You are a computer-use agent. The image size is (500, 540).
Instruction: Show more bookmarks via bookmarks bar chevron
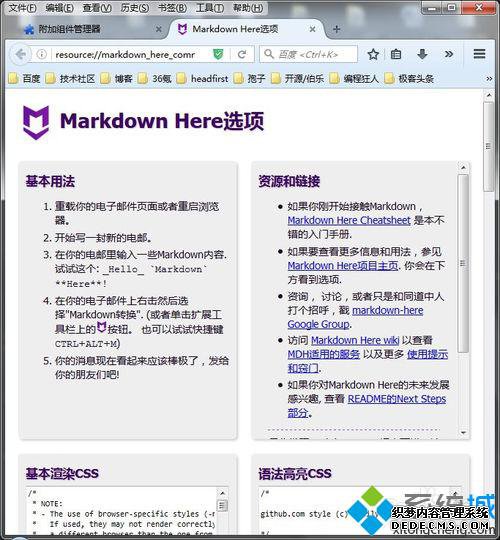pos(489,79)
